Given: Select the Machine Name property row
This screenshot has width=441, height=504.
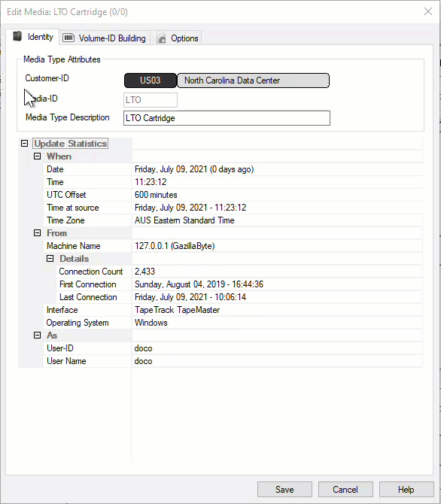Looking at the screenshot, I should (233, 246).
